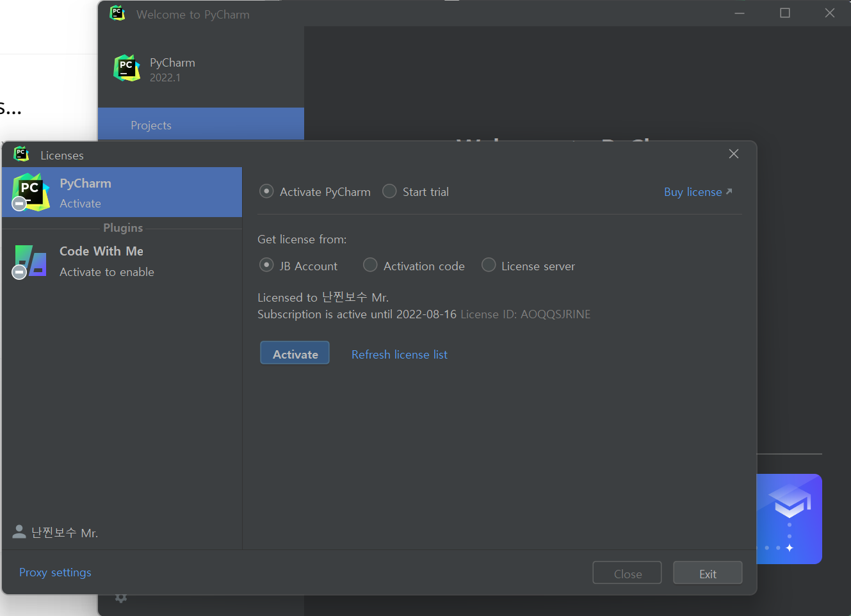Click PyCharm icon in Licenses title bar
The height and width of the screenshot is (616, 851).
pyautogui.click(x=21, y=154)
